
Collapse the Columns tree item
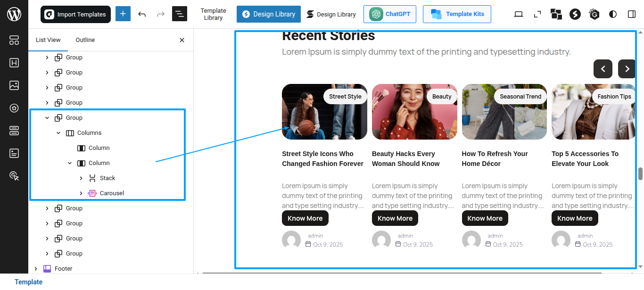pos(58,133)
